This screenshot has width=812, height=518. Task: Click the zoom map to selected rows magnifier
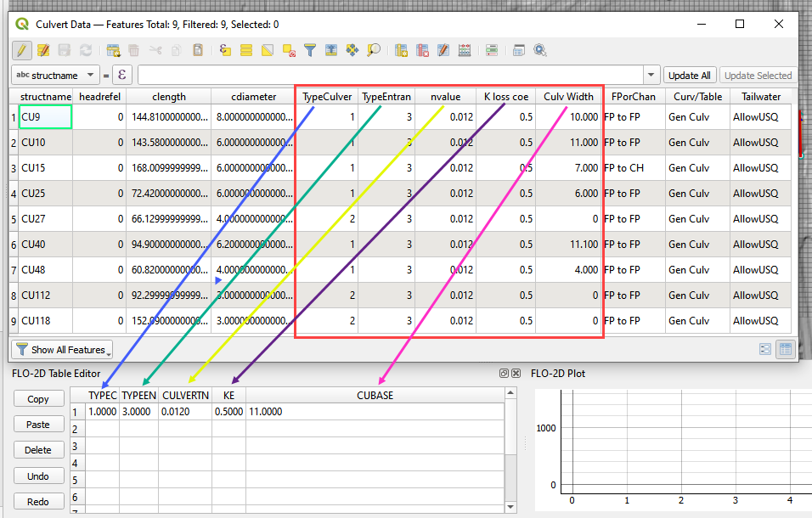(374, 51)
